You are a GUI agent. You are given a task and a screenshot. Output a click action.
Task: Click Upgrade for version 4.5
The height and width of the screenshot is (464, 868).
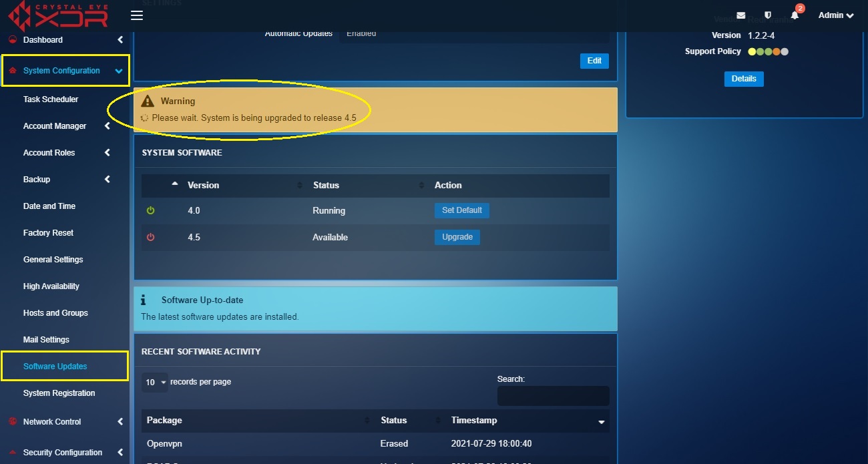[457, 237]
